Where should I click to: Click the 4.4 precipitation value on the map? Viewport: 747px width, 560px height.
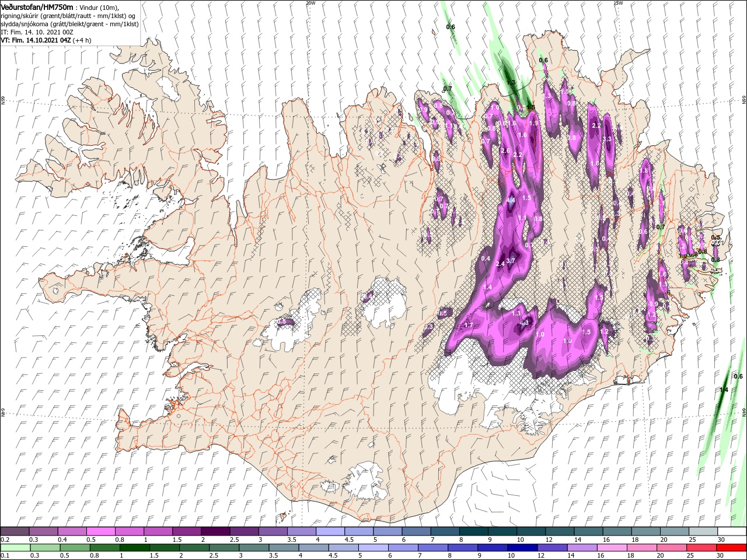point(511,200)
